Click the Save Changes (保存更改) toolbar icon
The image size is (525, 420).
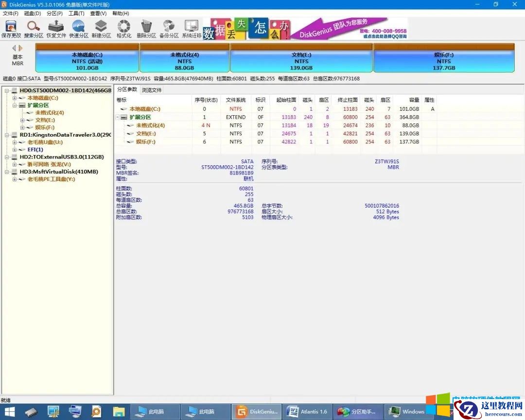tap(11, 29)
